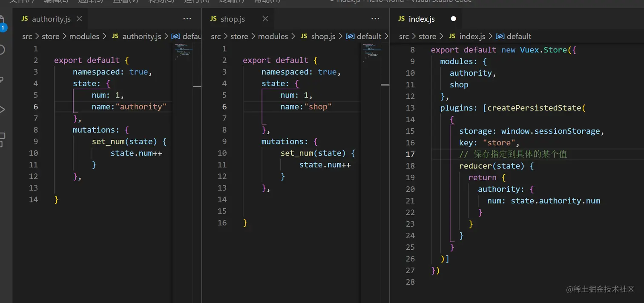Viewport: 644px width, 303px height.
Task: Switch to the authority.js tab
Action: (51, 19)
